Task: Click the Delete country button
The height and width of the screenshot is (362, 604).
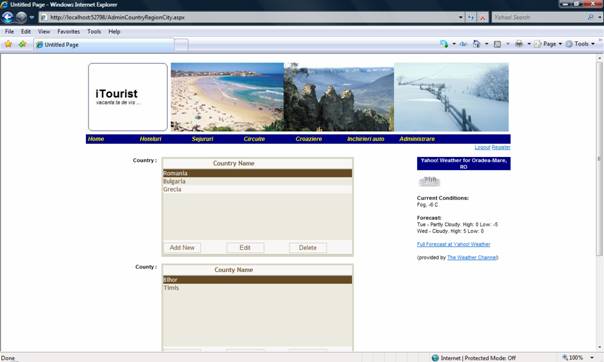Action: coord(308,248)
